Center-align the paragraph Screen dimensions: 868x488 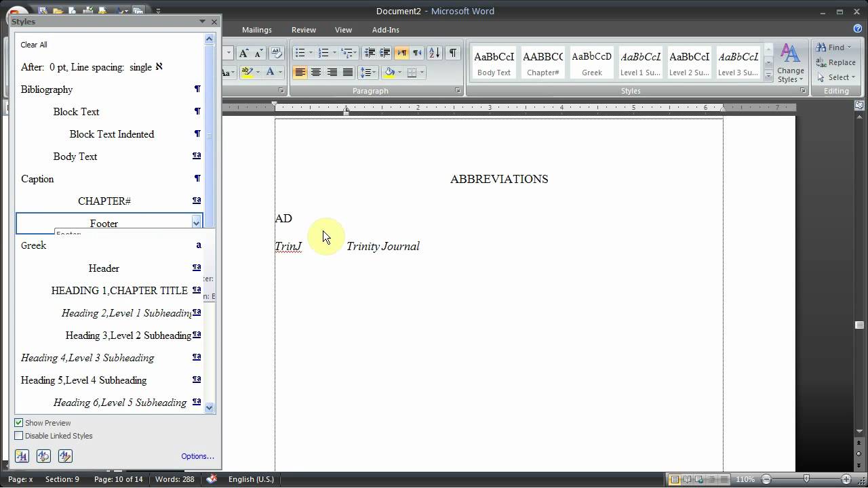(316, 72)
